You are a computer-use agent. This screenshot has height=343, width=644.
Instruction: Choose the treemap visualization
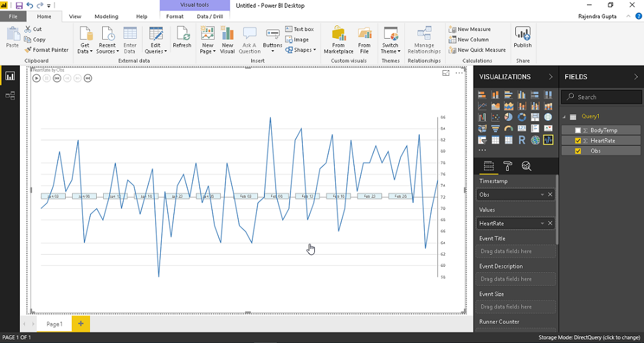coord(535,117)
